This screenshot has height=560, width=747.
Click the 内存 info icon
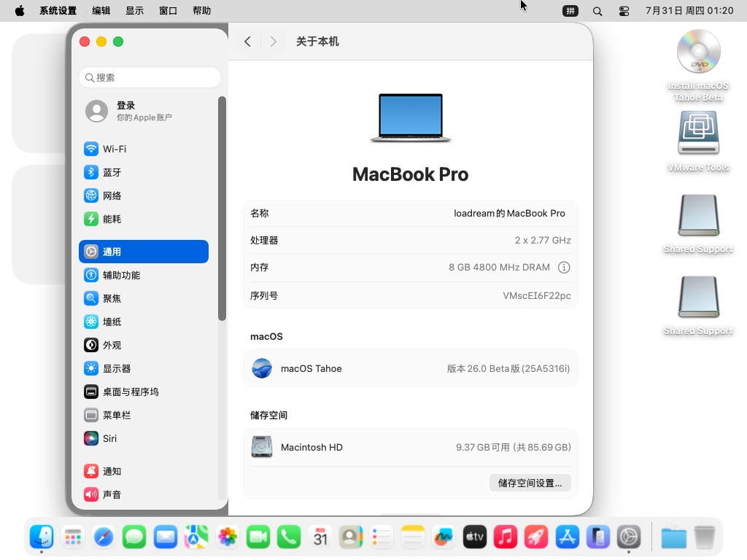[564, 268]
